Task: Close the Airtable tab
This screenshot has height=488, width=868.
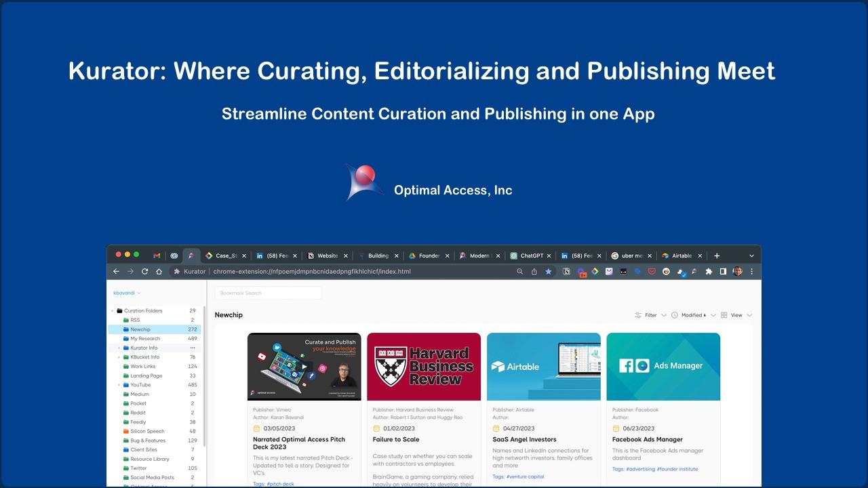Action: pyautogui.click(x=701, y=256)
